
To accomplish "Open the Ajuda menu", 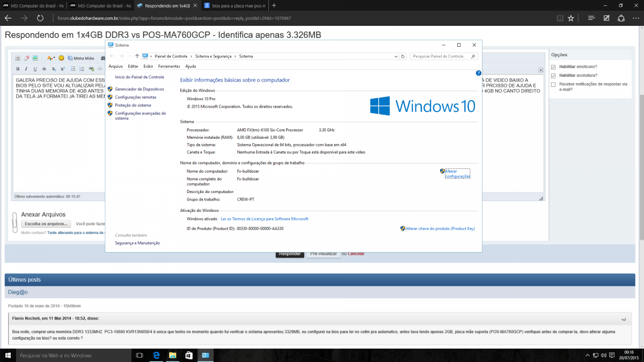I will click(191, 66).
